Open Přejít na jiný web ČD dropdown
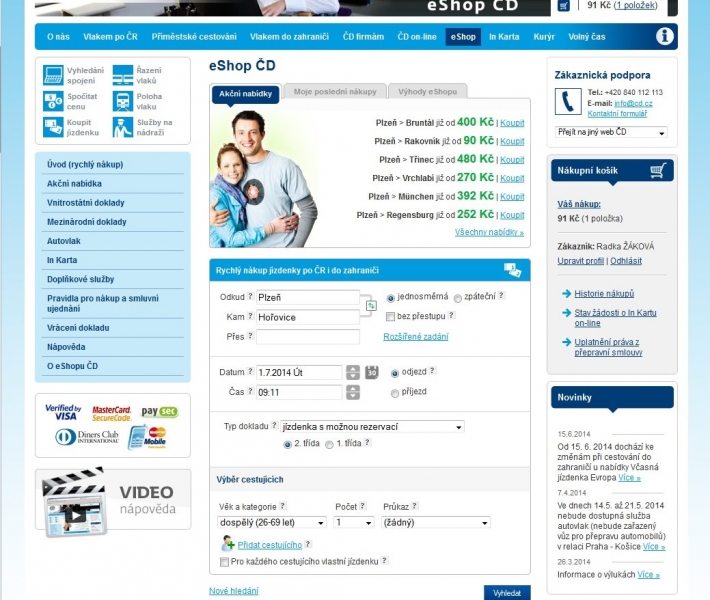Viewport: 710px width, 600px height. (x=611, y=132)
